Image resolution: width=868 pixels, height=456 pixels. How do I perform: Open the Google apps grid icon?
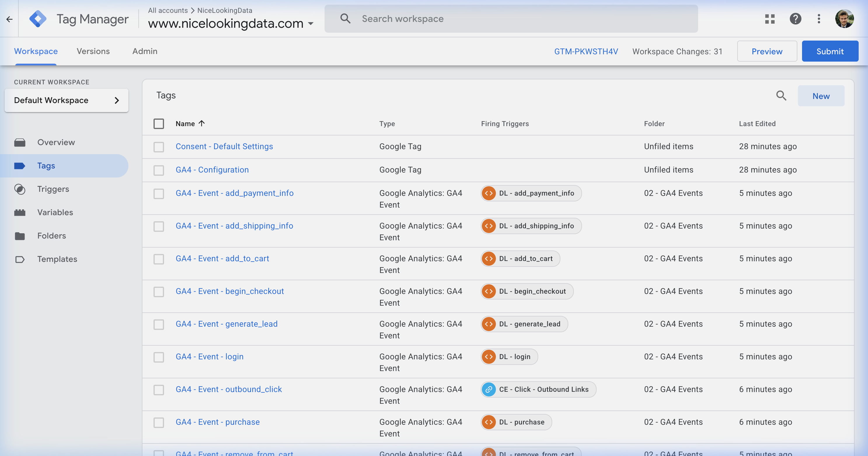point(770,19)
